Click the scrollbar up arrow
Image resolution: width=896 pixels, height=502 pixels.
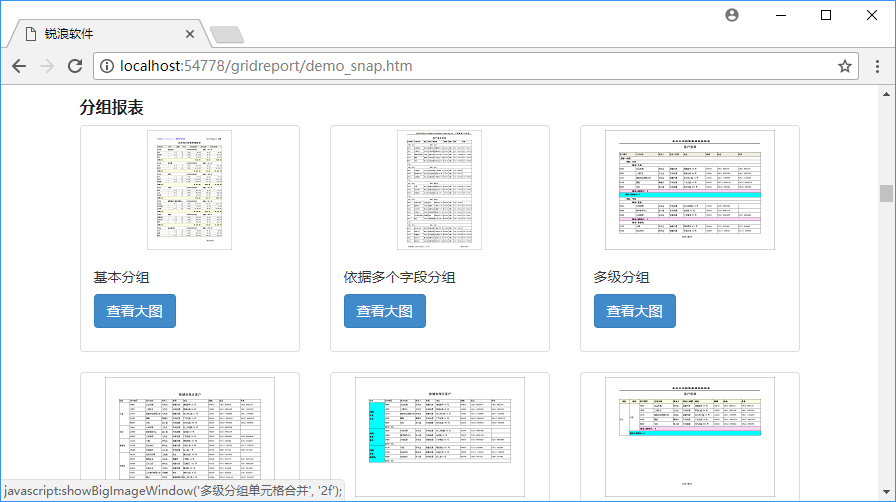(886, 94)
